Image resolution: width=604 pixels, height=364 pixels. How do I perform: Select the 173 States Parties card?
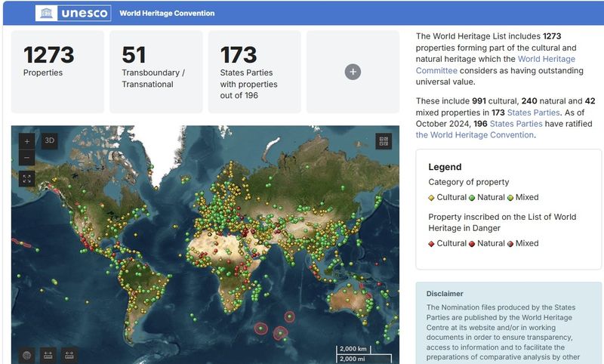254,72
